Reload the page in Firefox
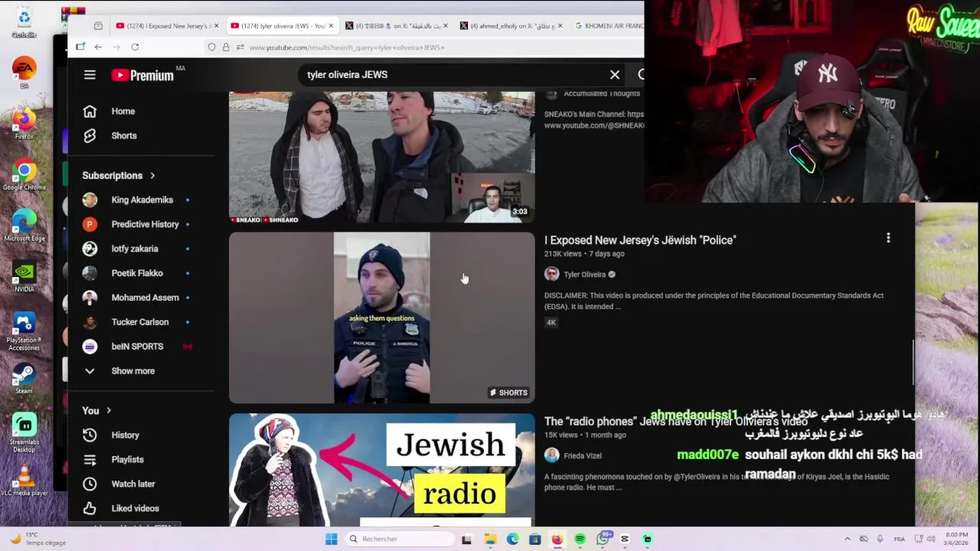Viewport: 980px width, 551px height. (135, 47)
